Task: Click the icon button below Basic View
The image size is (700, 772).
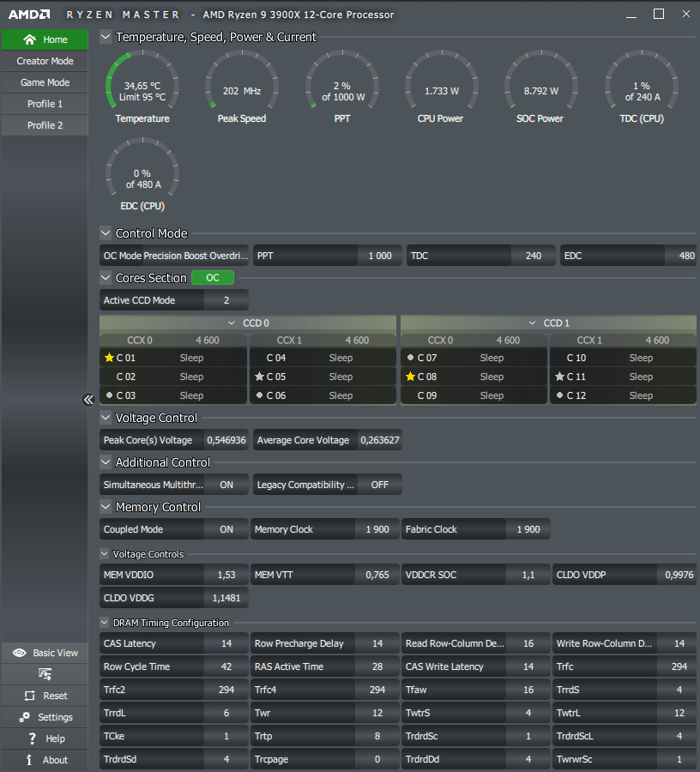Action: pos(45,674)
